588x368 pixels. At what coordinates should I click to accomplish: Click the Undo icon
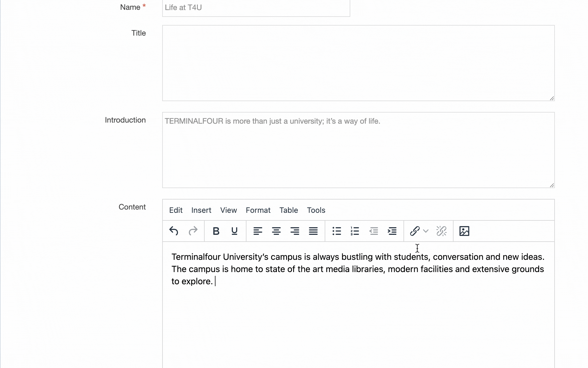(x=174, y=231)
